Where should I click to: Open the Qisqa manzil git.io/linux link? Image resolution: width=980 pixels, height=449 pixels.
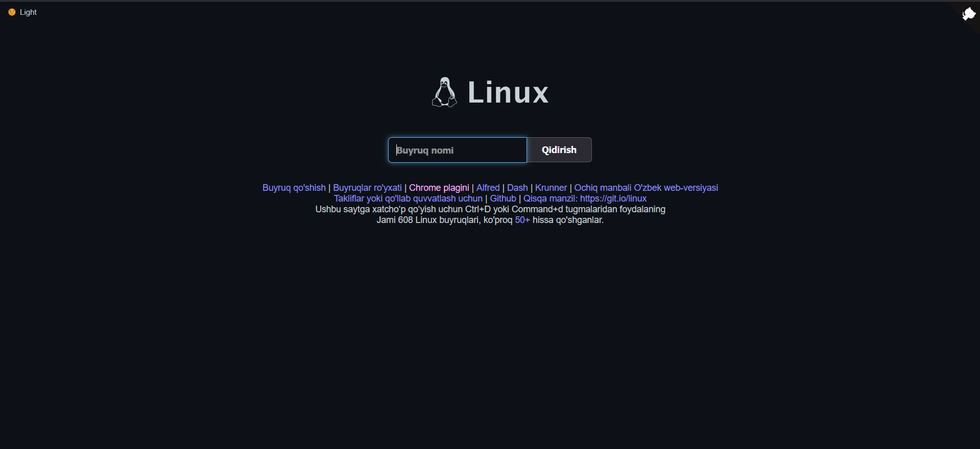click(x=585, y=198)
